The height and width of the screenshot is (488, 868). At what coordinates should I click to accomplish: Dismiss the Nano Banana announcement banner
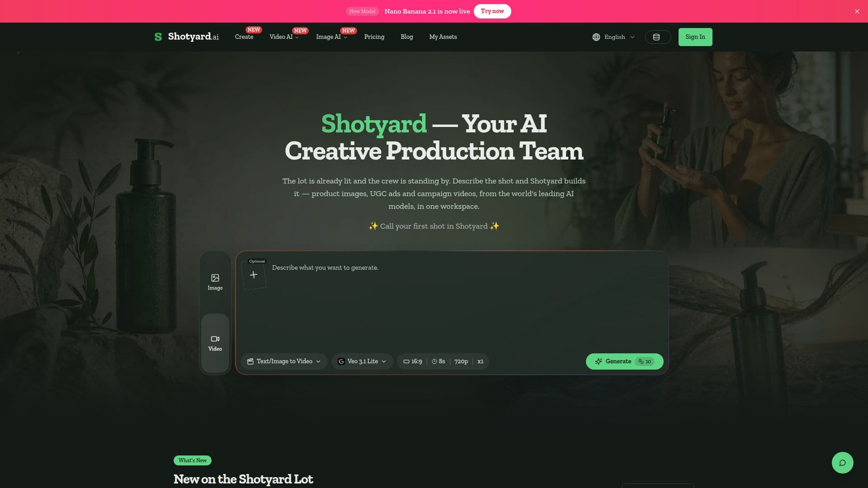click(857, 11)
